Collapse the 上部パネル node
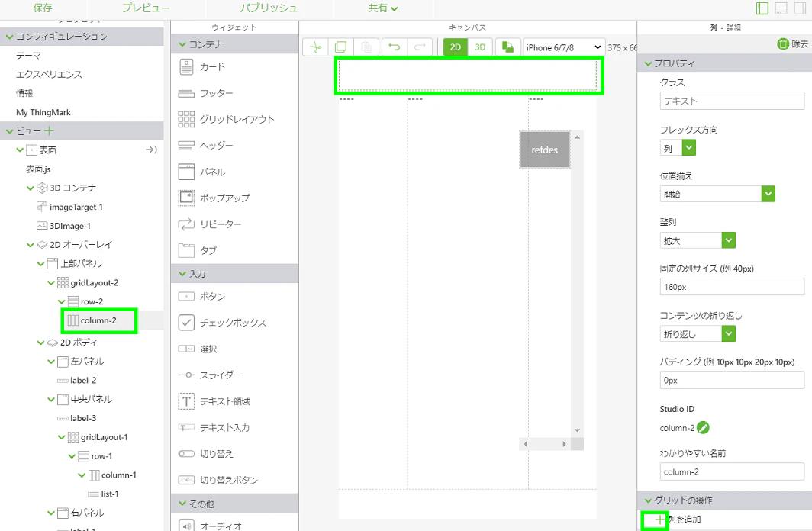The width and height of the screenshot is (812, 531). pyautogui.click(x=40, y=264)
